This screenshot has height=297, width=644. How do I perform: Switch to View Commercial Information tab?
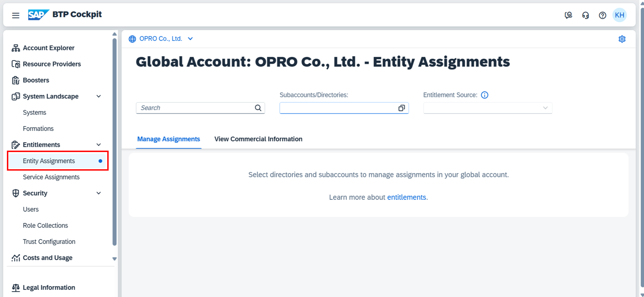coord(258,139)
